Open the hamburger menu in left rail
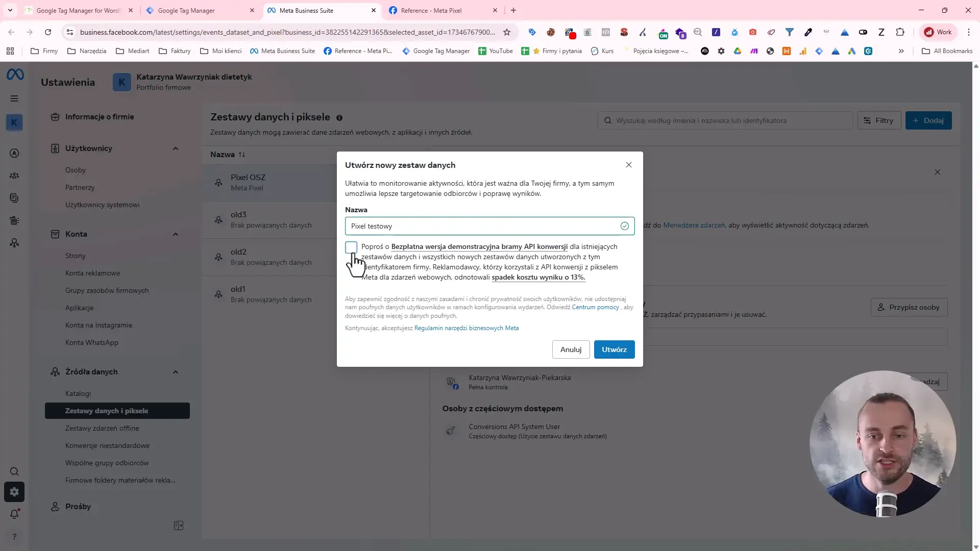980x551 pixels. pos(14,98)
